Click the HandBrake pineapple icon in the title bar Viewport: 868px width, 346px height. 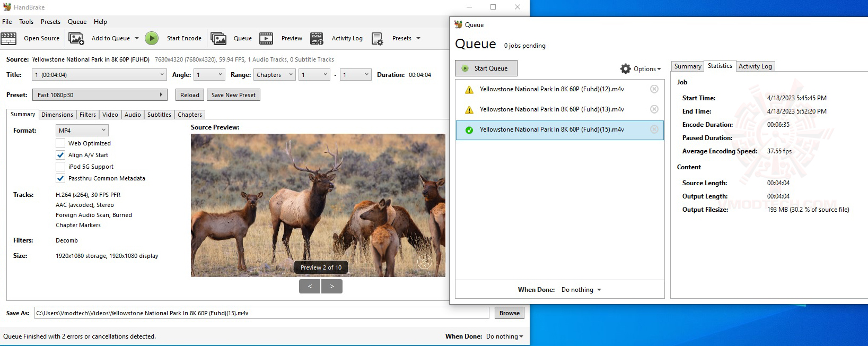pos(7,7)
